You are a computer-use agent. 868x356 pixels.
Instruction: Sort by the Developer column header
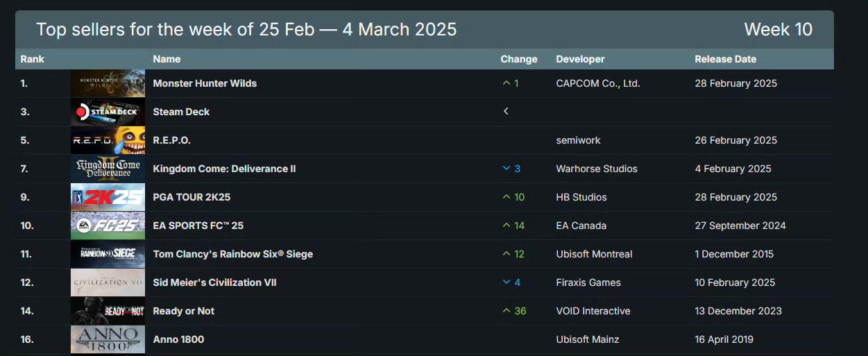pos(580,59)
